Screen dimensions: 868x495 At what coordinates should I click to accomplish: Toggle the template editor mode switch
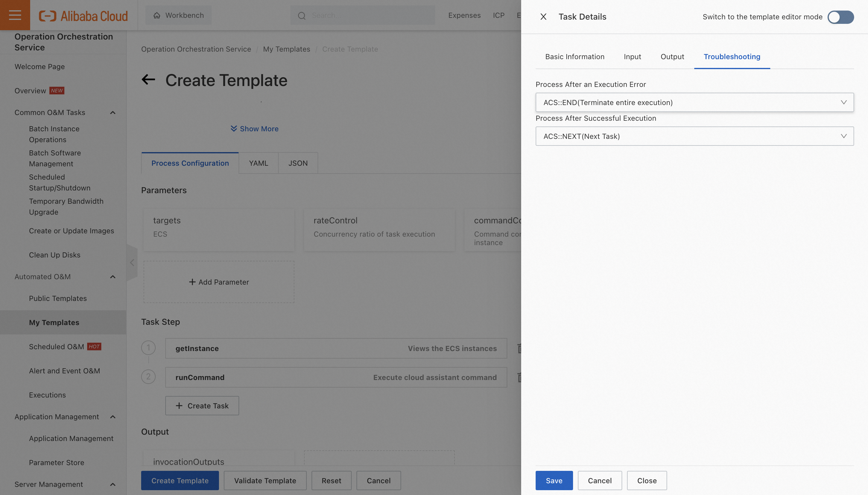tap(840, 17)
